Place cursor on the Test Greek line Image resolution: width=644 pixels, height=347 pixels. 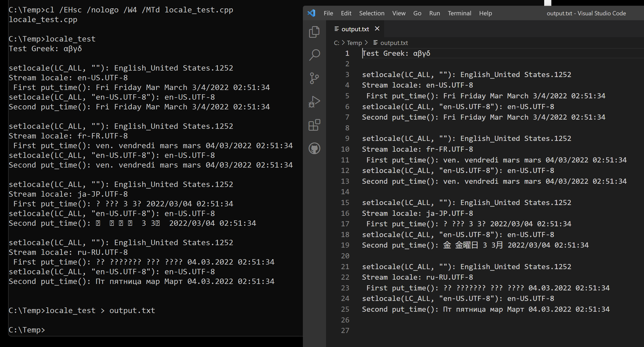tap(396, 53)
